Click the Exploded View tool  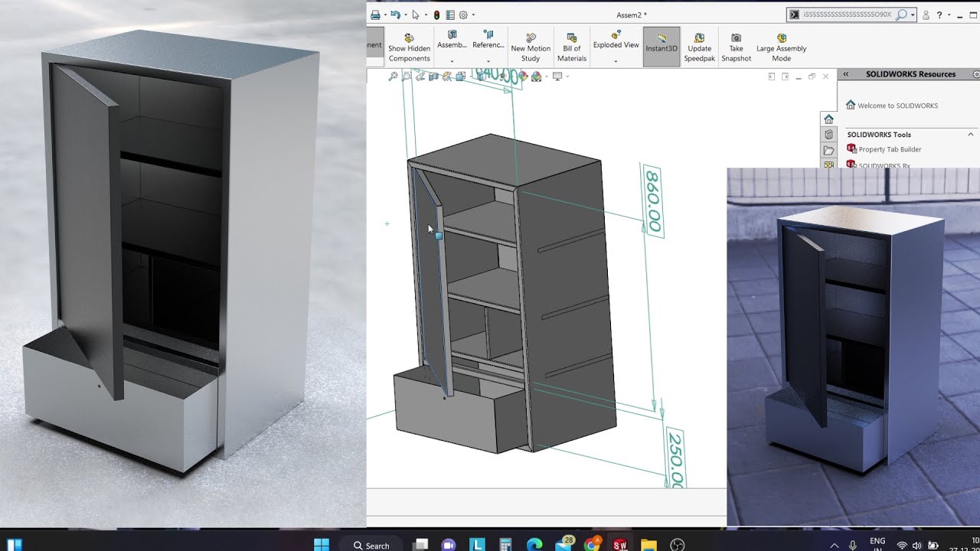point(616,40)
